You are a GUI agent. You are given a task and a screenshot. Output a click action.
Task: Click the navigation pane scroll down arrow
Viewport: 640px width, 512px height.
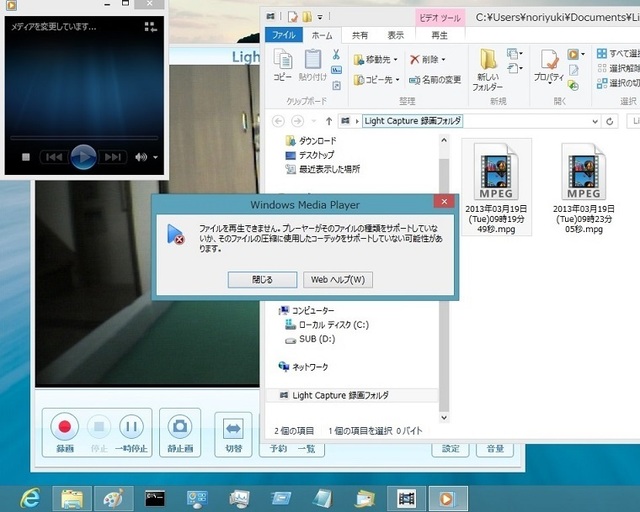[x=444, y=417]
